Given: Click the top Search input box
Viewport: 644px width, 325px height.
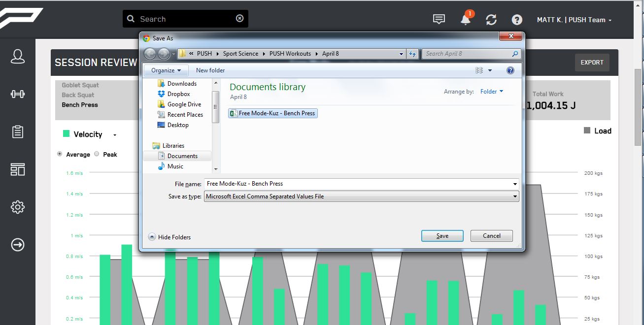Looking at the screenshot, I should [x=185, y=19].
